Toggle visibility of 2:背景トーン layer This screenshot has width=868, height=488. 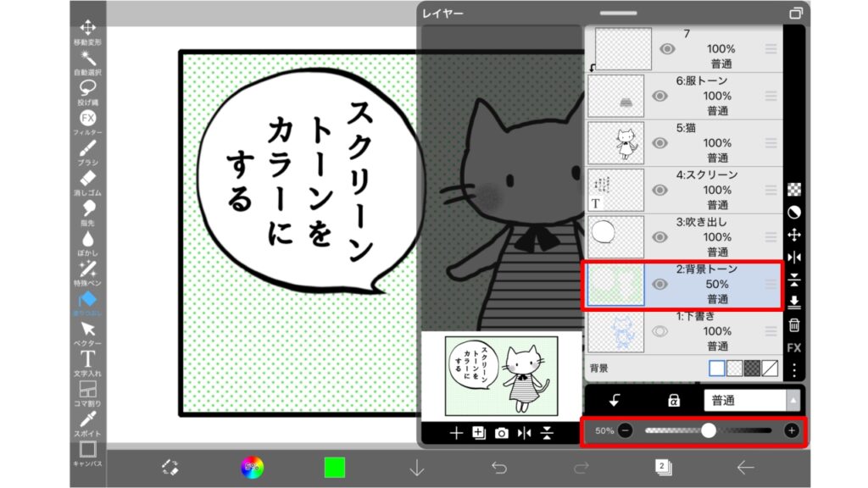[660, 285]
